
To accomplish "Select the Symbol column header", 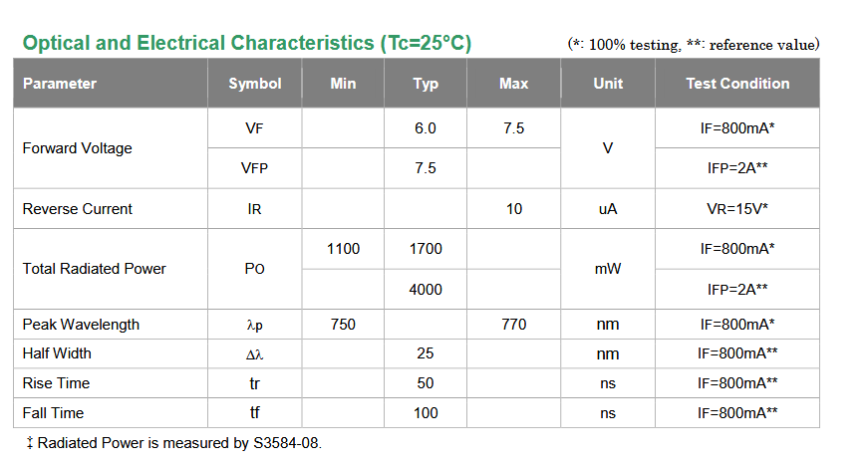I will click(x=255, y=84).
